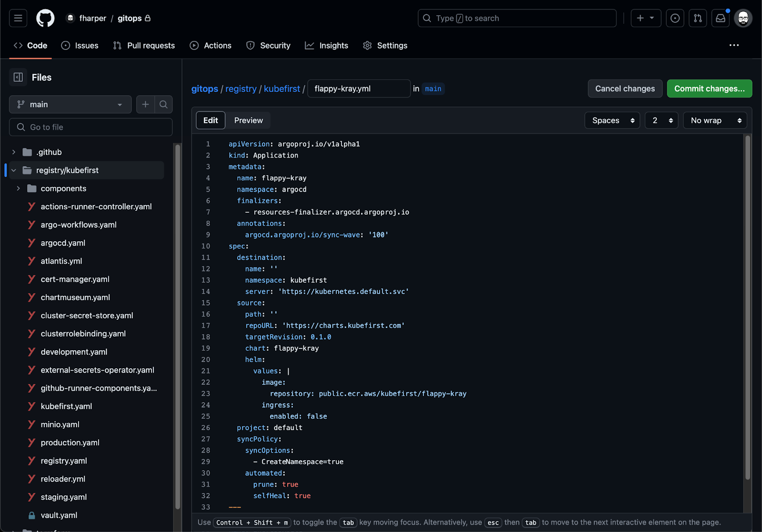Open the .github folder
Image resolution: width=762 pixels, height=532 pixels.
click(x=50, y=152)
